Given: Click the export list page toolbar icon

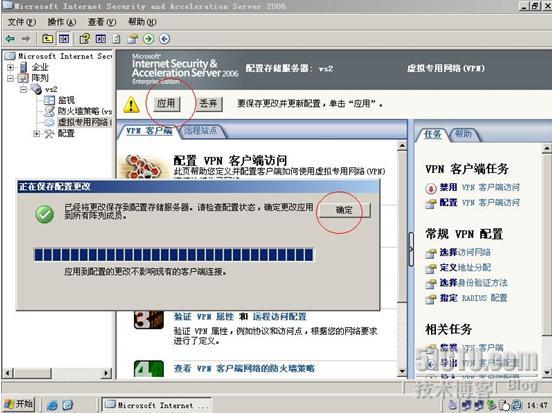Looking at the screenshot, I should [117, 38].
